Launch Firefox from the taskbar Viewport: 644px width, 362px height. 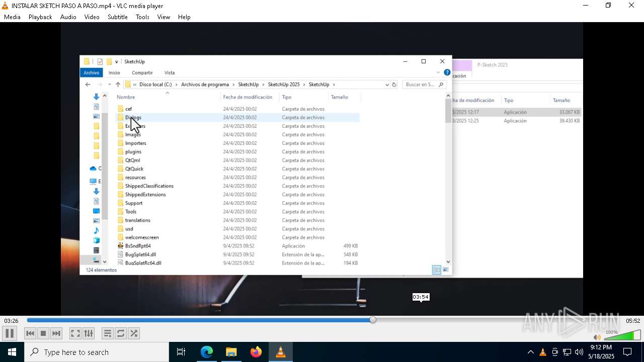[256, 352]
